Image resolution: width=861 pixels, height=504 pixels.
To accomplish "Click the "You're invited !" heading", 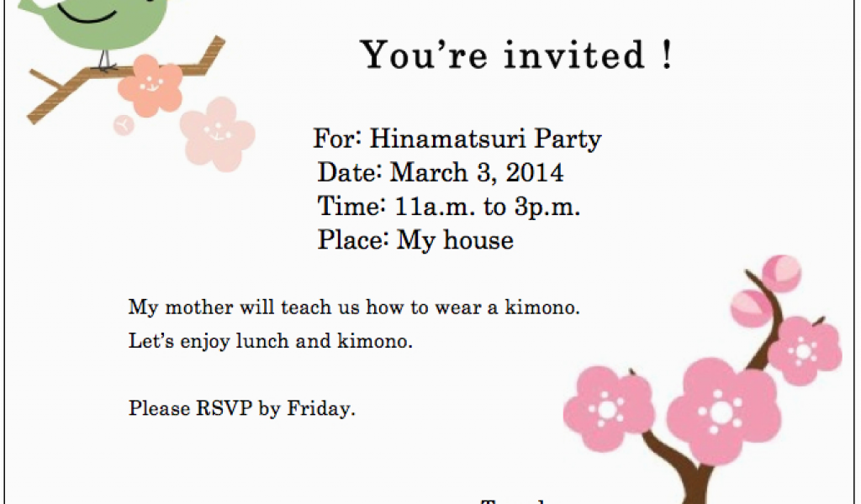I will point(516,55).
